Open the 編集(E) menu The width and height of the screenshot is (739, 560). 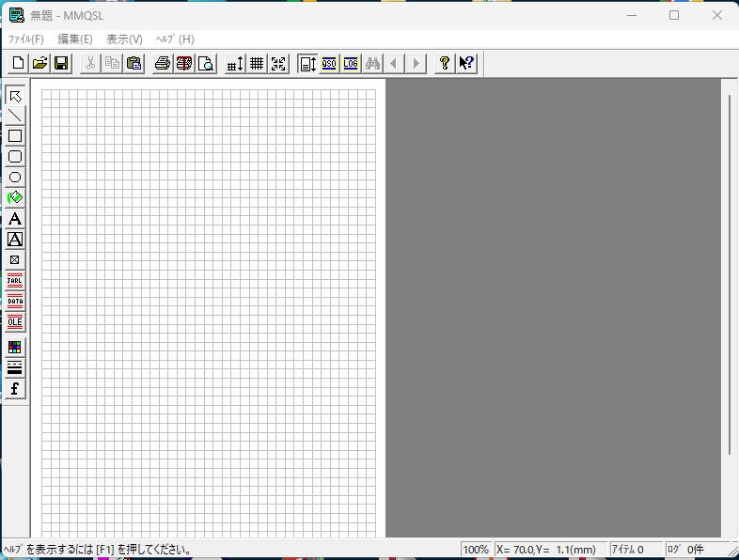tap(75, 39)
